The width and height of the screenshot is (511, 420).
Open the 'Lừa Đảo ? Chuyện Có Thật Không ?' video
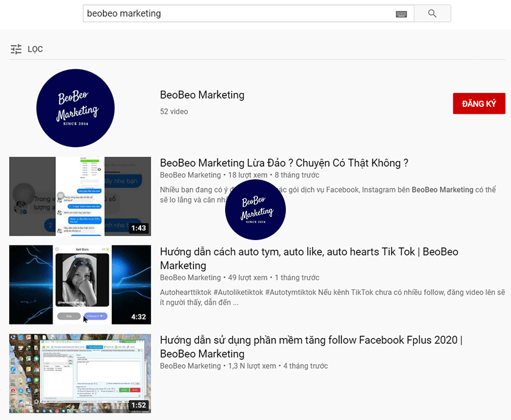tap(283, 162)
